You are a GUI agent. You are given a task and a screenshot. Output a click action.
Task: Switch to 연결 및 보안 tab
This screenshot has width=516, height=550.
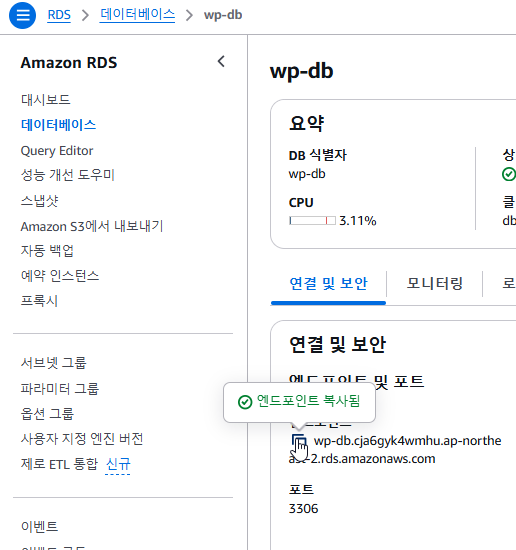tap(328, 283)
